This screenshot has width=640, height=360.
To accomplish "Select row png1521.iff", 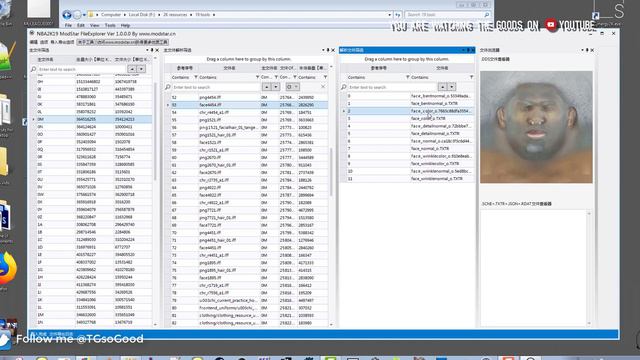I will coord(249,120).
